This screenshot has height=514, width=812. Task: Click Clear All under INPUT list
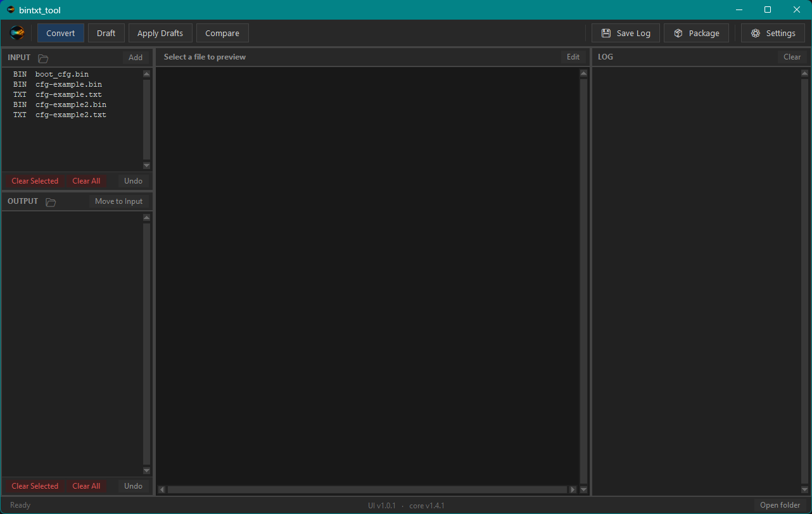(86, 181)
